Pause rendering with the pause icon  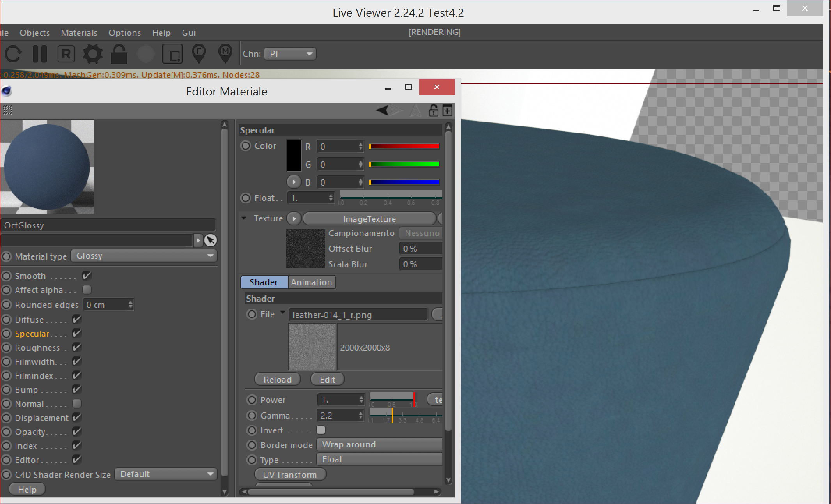click(39, 54)
